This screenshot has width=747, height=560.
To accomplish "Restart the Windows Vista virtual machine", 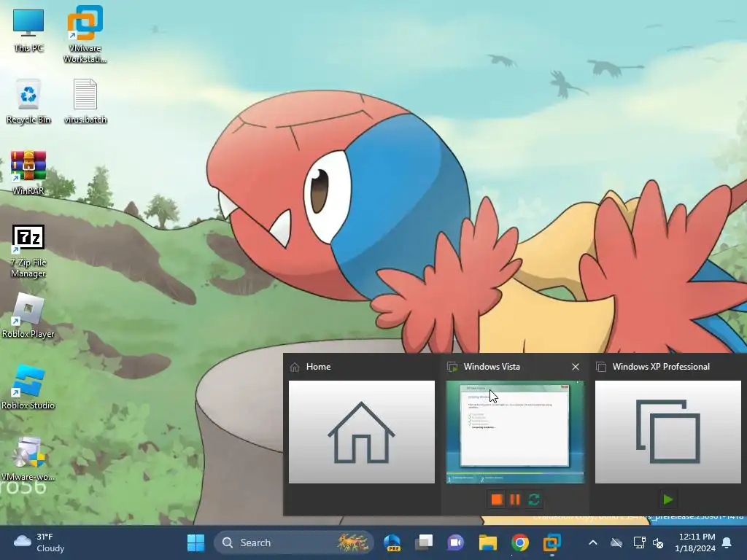I will point(534,499).
